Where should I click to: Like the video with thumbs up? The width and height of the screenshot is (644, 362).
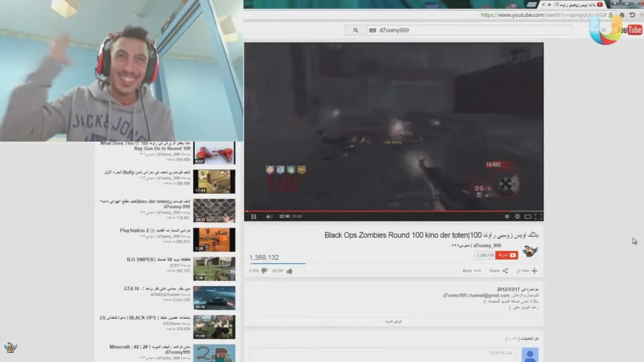[x=289, y=271]
